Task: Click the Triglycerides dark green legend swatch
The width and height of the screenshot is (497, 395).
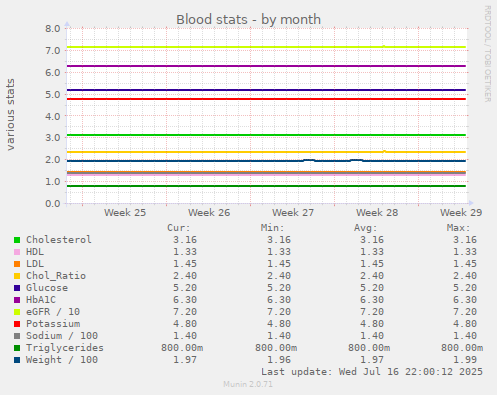Action: click(x=17, y=348)
